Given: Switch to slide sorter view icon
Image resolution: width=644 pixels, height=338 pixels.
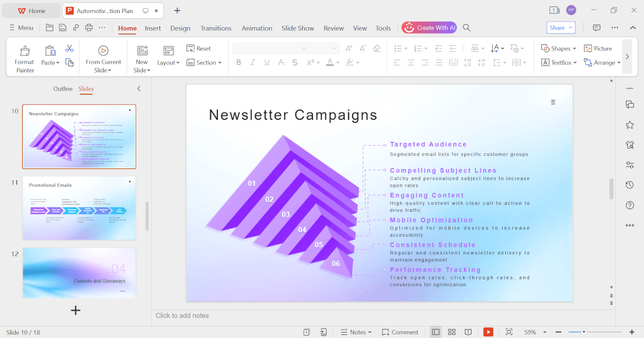Looking at the screenshot, I should [452, 332].
